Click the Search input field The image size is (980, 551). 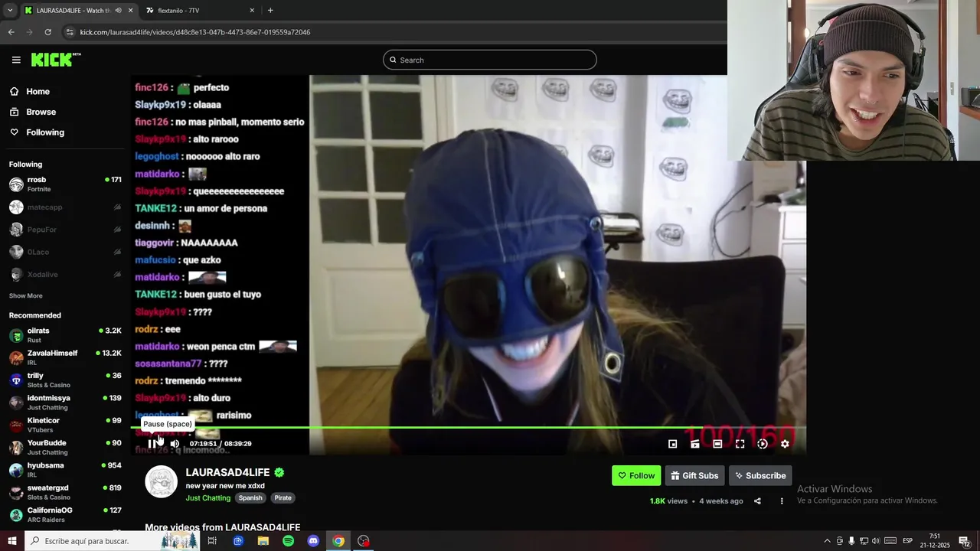[x=490, y=60]
